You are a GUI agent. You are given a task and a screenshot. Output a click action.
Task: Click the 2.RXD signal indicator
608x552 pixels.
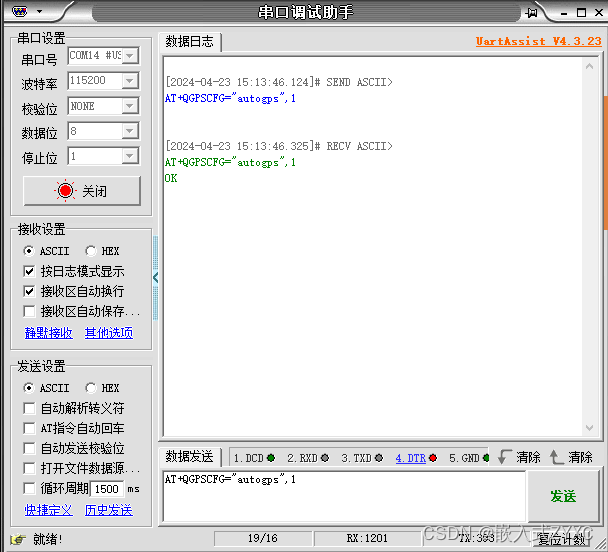(x=308, y=458)
